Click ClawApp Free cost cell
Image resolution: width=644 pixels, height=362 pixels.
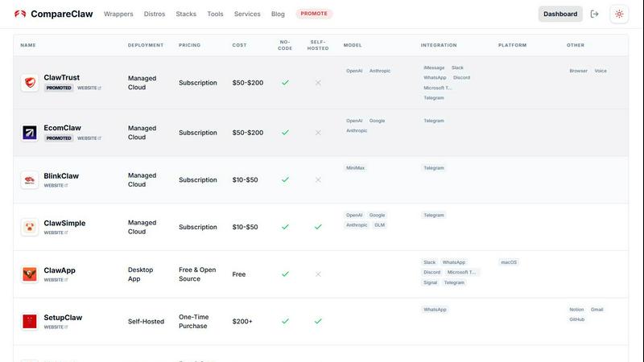(238, 274)
